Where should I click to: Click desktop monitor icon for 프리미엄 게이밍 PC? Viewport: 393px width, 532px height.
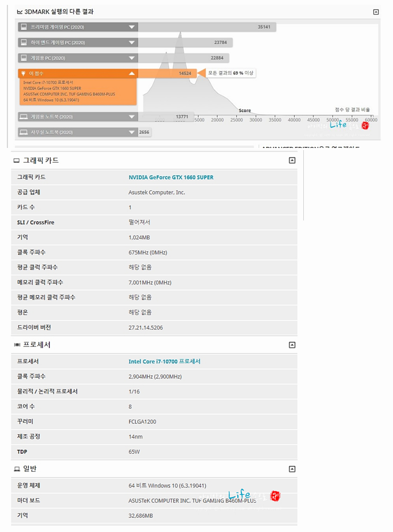coord(24,27)
